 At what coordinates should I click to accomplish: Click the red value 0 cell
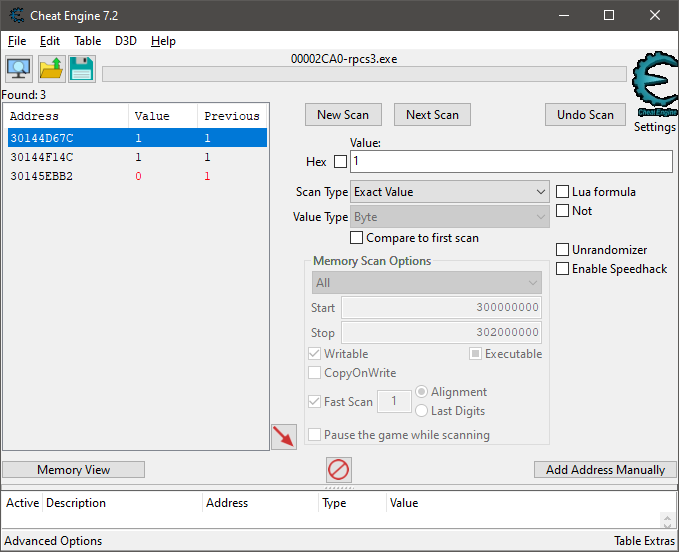tap(138, 176)
